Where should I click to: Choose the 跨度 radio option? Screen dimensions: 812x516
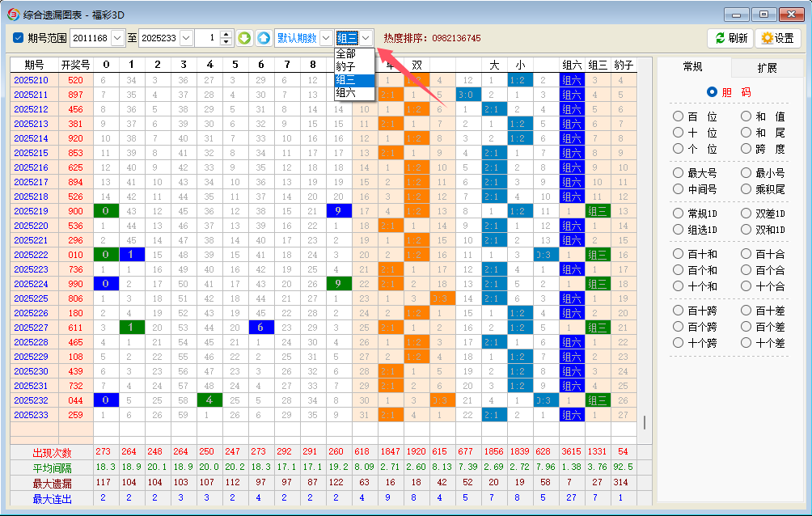coord(746,149)
